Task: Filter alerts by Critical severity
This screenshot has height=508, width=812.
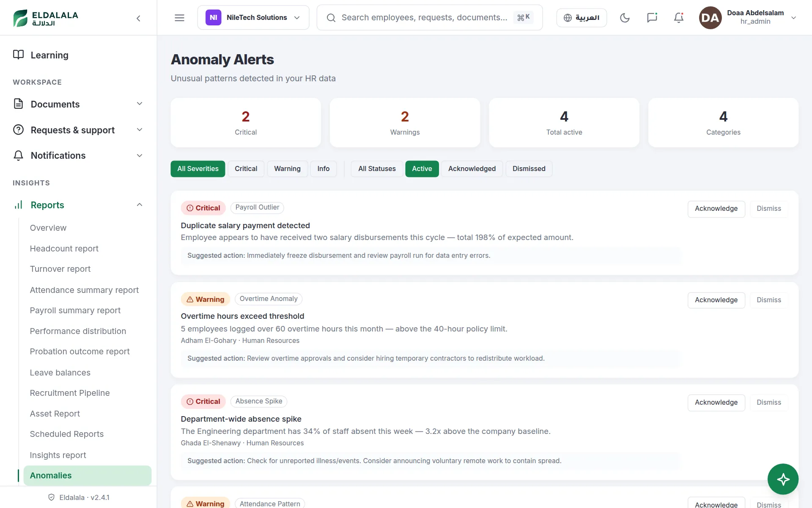Action: pyautogui.click(x=246, y=169)
